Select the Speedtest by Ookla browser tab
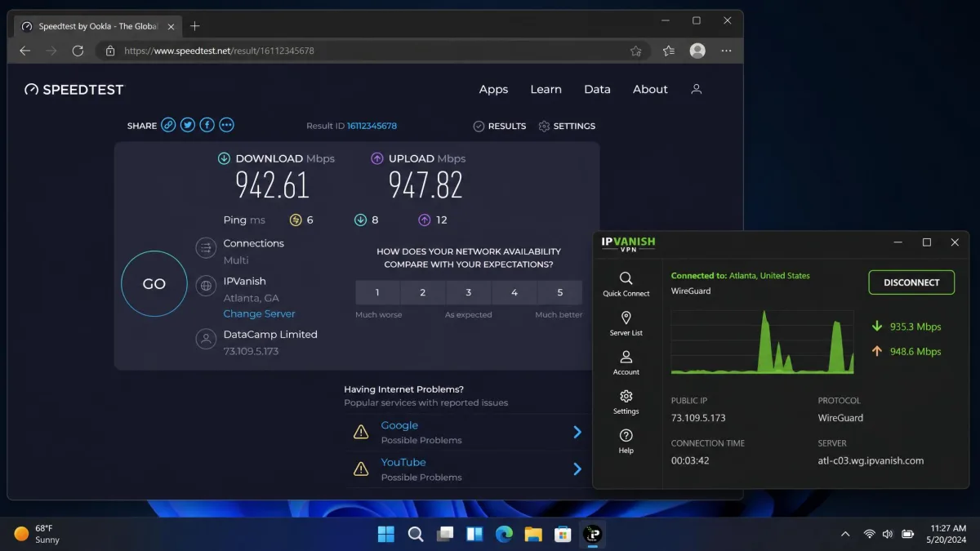The height and width of the screenshot is (551, 980). [96, 26]
